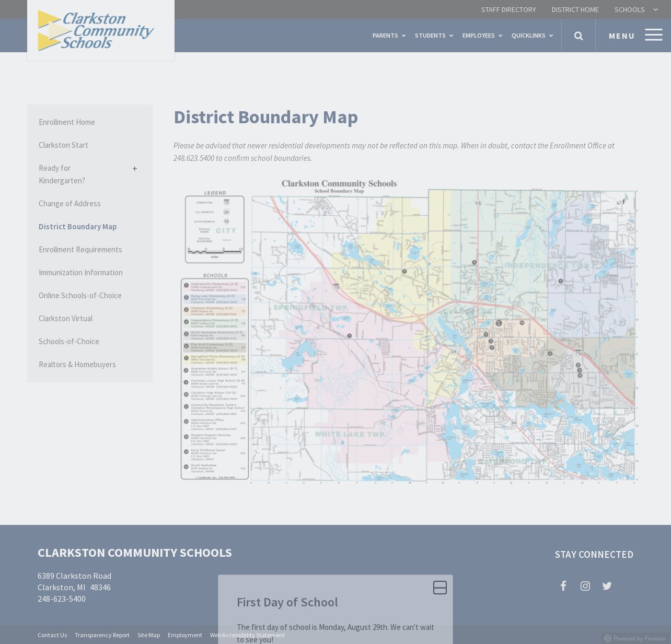Open the Schools dropdown in top bar

click(x=636, y=9)
